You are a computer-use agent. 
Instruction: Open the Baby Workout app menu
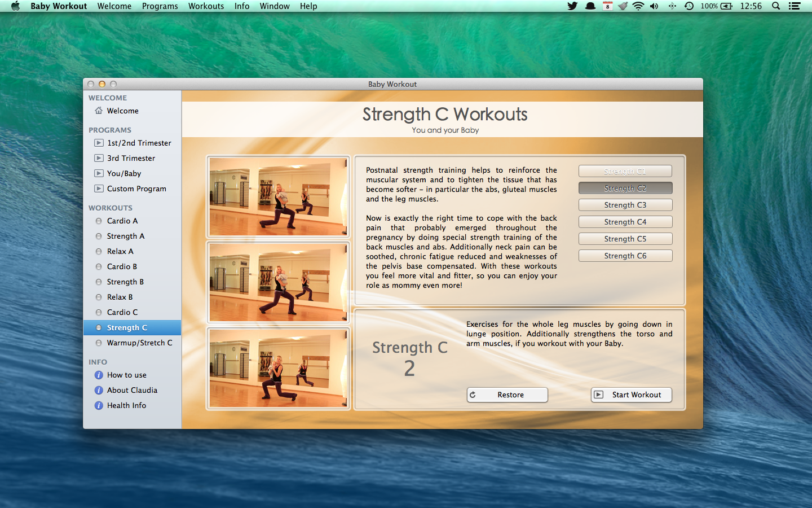(x=59, y=6)
